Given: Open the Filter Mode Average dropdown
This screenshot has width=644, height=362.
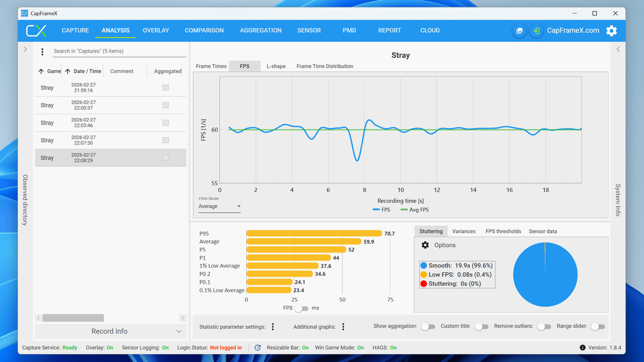Looking at the screenshot, I should coord(219,206).
